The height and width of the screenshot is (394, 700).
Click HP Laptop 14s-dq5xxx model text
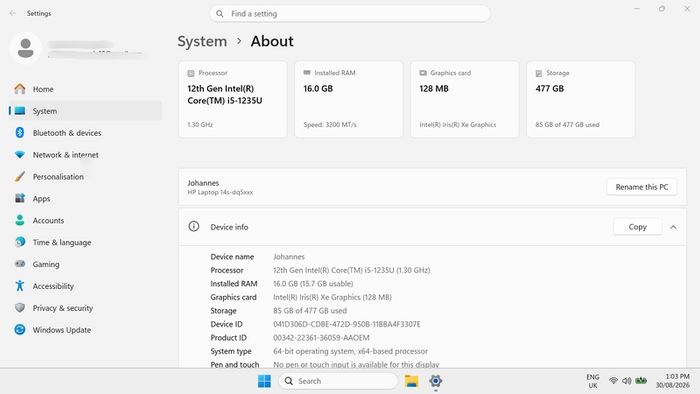point(220,192)
